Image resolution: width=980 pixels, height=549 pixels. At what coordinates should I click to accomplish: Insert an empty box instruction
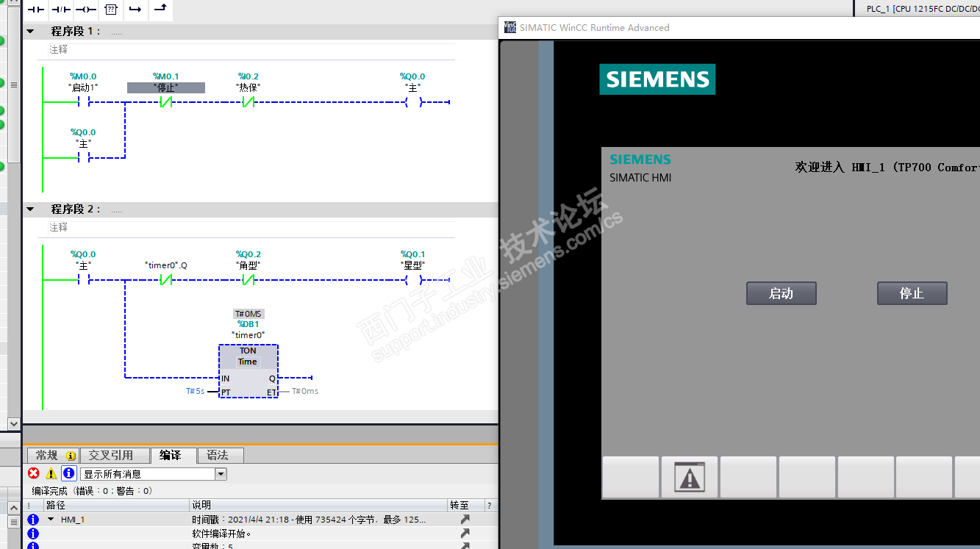coord(110,10)
